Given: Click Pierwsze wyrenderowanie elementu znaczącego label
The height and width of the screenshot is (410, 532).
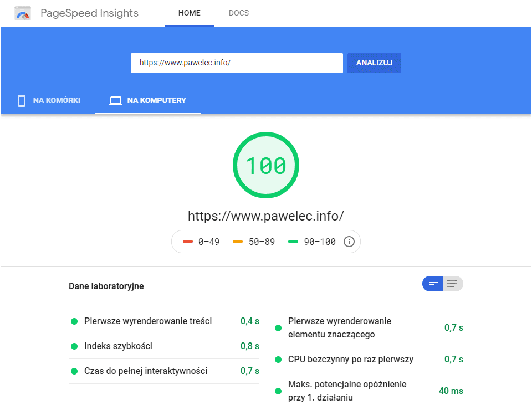Looking at the screenshot, I should 340,328.
